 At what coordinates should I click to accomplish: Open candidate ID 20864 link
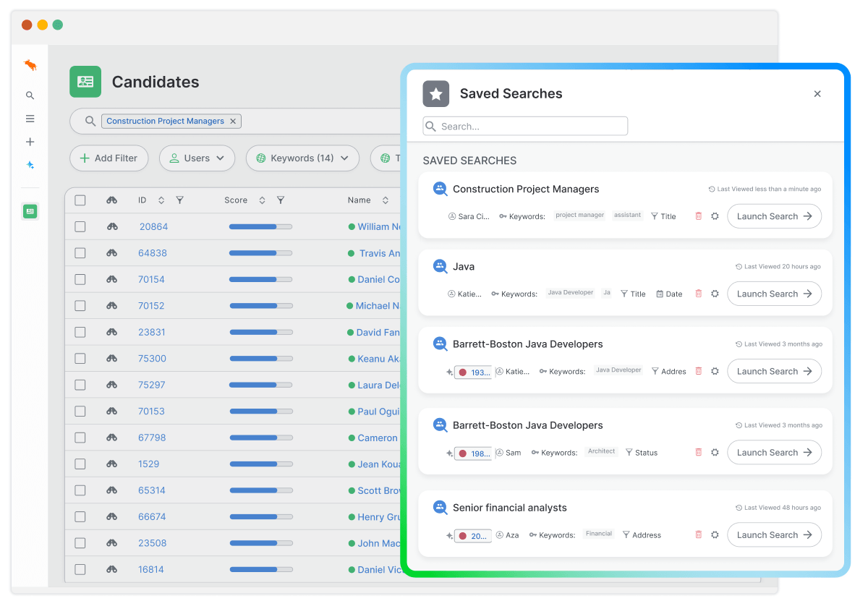point(153,226)
